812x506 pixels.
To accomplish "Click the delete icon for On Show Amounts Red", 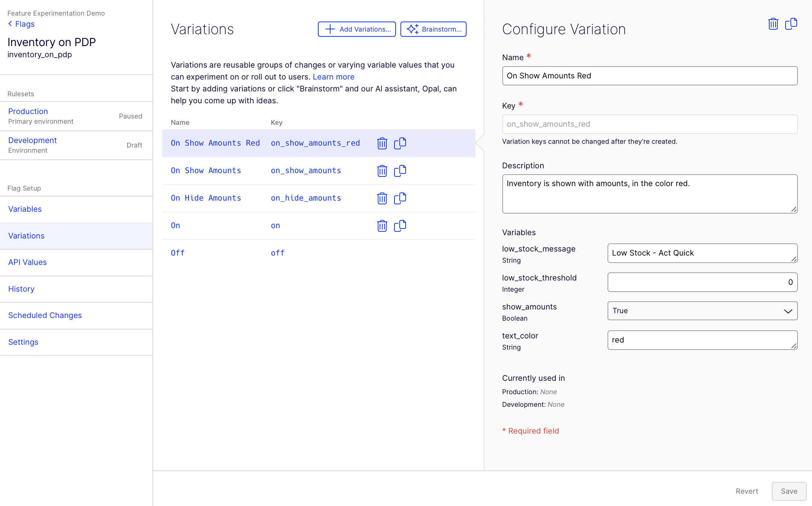I will pos(381,142).
